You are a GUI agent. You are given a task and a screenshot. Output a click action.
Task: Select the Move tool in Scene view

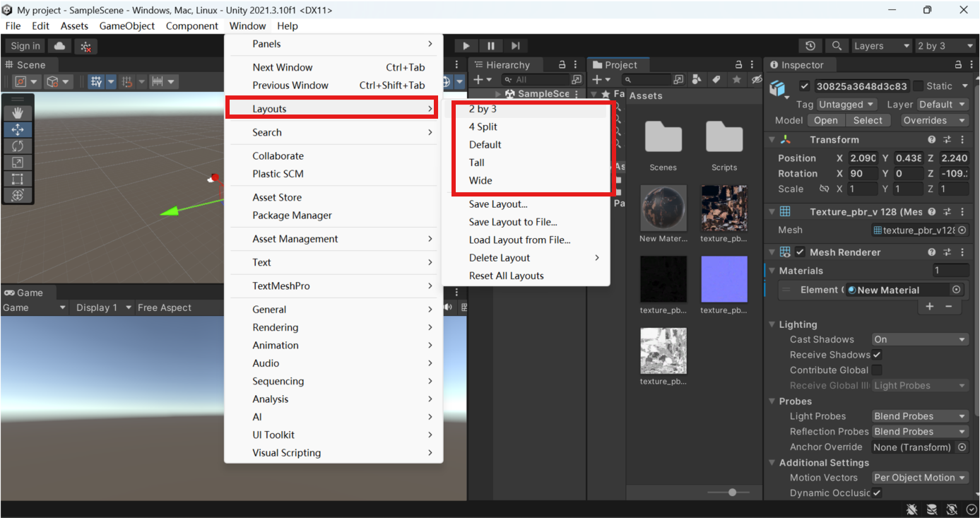[18, 129]
